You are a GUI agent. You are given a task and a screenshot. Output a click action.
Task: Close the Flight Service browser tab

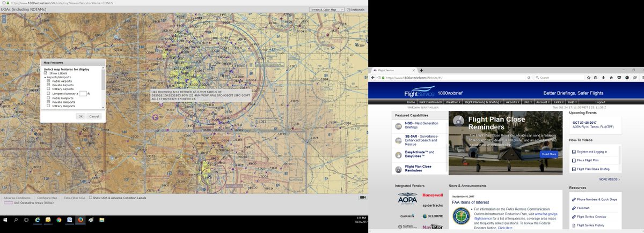414,70
